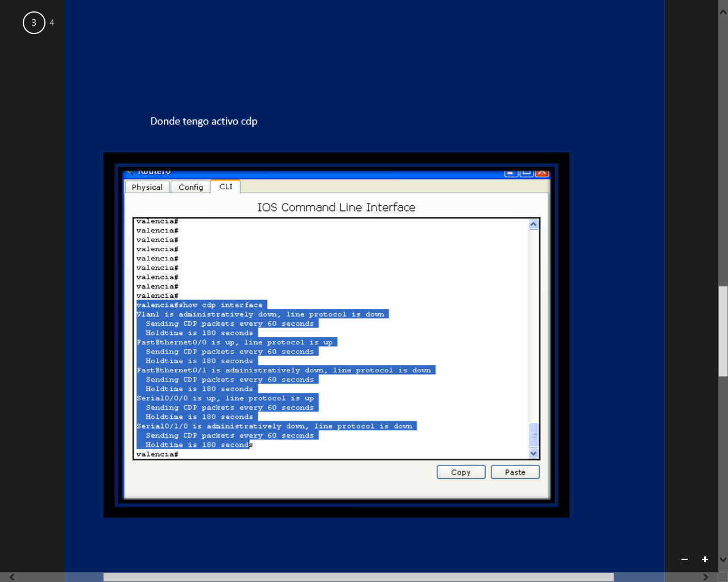This screenshot has height=582, width=728.
Task: Click the Paste button
Action: [515, 472]
